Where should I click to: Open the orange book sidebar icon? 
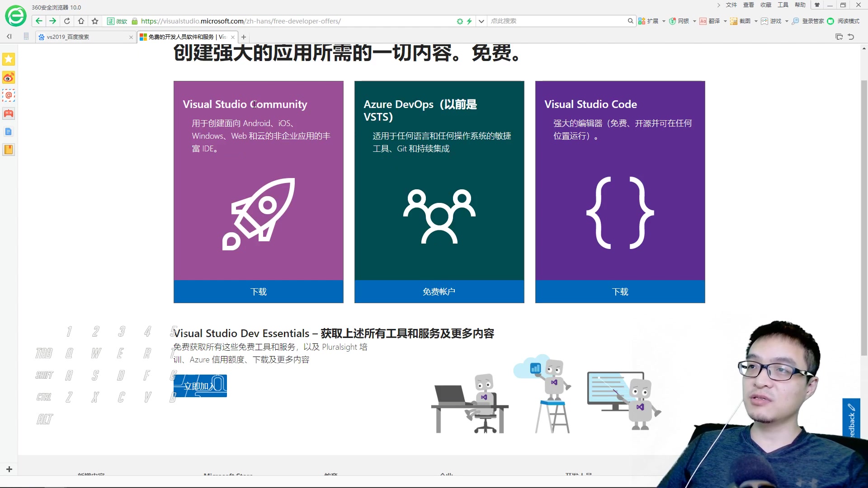(9, 150)
